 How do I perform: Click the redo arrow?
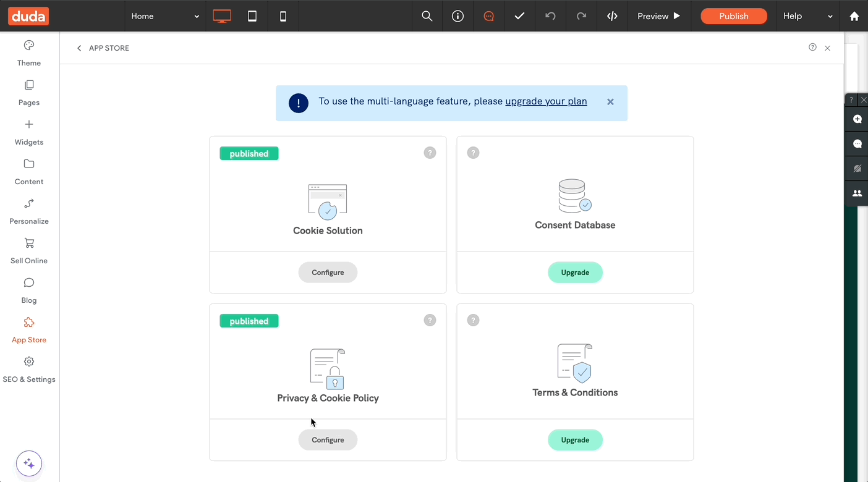point(581,16)
